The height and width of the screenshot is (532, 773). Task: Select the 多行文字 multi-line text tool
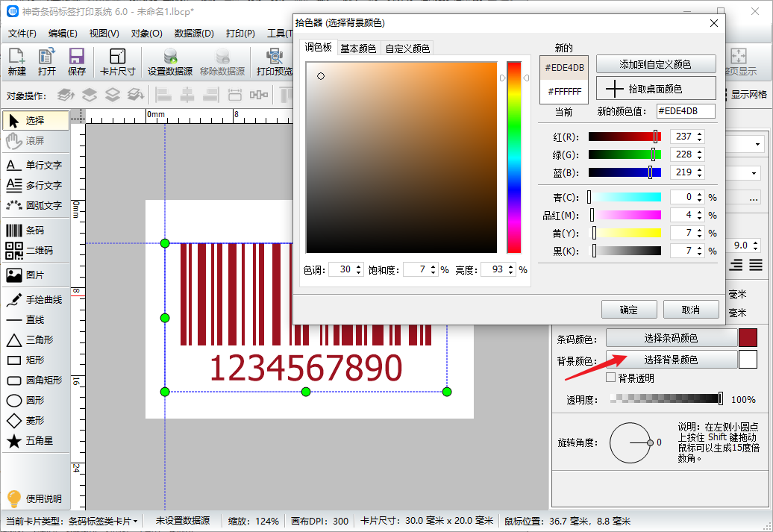pos(36,185)
